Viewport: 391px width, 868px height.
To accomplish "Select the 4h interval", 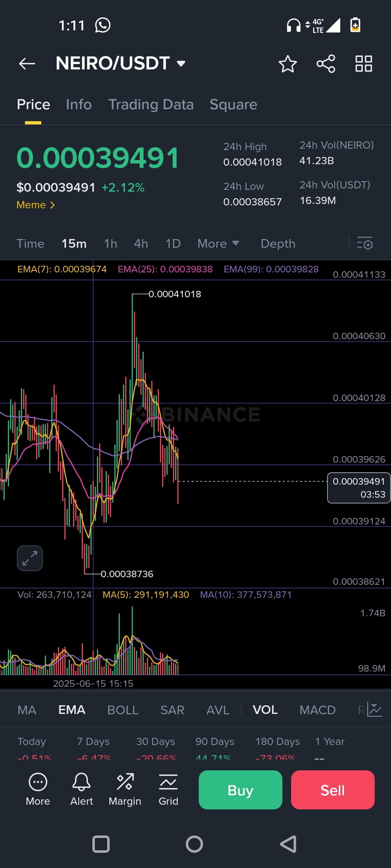I will pyautogui.click(x=141, y=243).
